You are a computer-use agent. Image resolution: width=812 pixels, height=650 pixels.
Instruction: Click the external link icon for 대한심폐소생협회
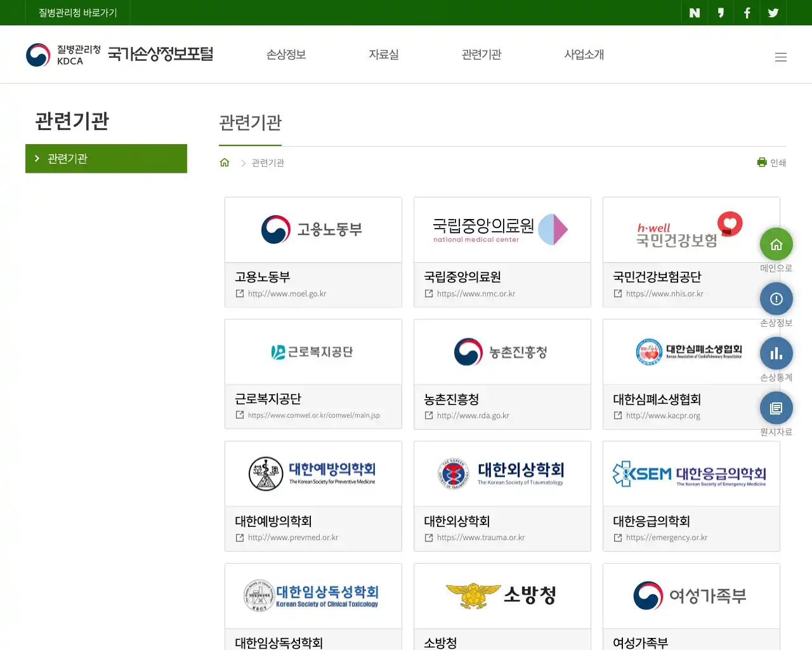(x=618, y=415)
